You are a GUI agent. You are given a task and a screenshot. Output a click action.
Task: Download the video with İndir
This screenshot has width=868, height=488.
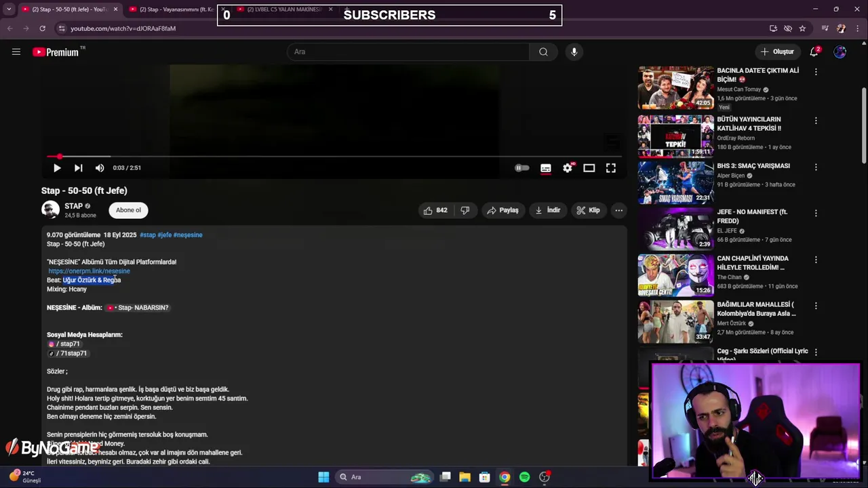(x=548, y=210)
